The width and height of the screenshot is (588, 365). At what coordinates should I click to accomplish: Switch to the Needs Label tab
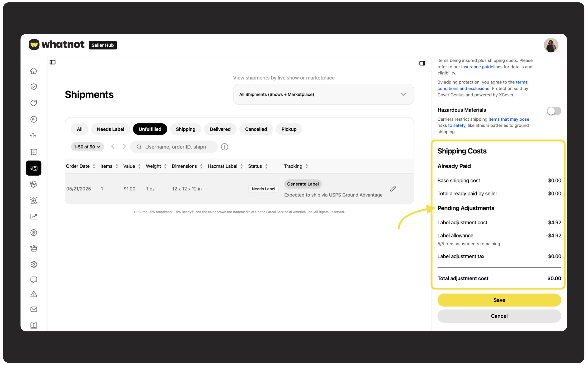[110, 129]
